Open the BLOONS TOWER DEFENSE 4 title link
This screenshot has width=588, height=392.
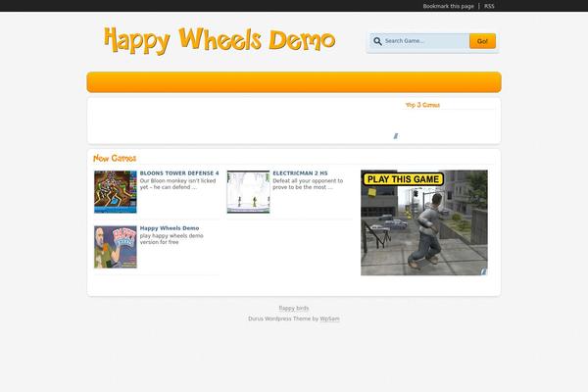pyautogui.click(x=179, y=172)
